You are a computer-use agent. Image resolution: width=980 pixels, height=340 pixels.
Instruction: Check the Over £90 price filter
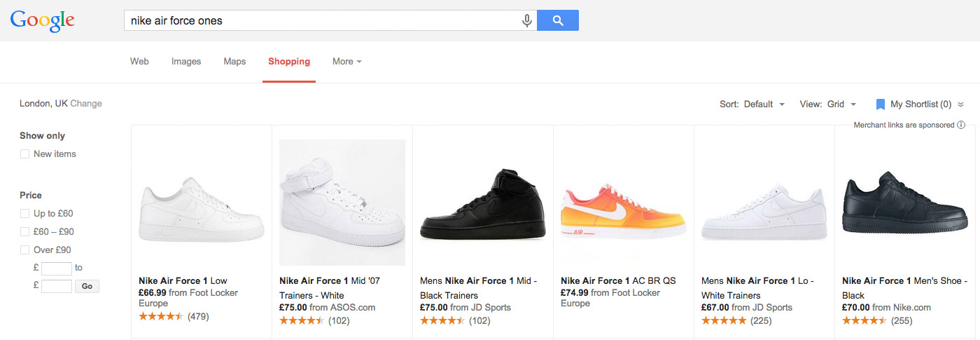[24, 250]
